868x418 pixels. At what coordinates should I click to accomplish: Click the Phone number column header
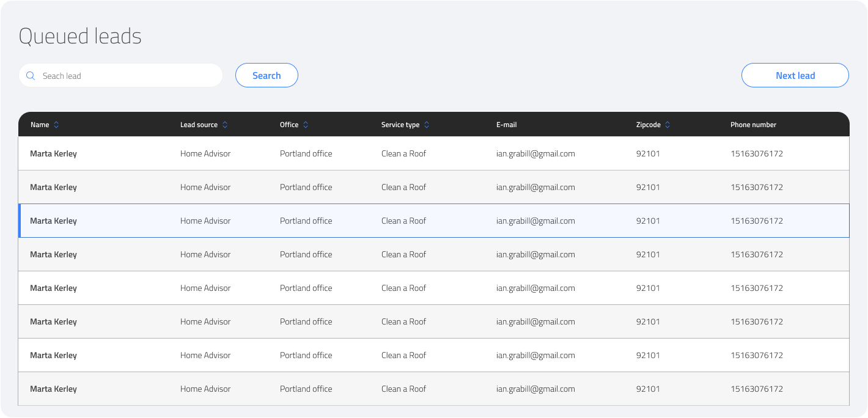click(x=753, y=124)
